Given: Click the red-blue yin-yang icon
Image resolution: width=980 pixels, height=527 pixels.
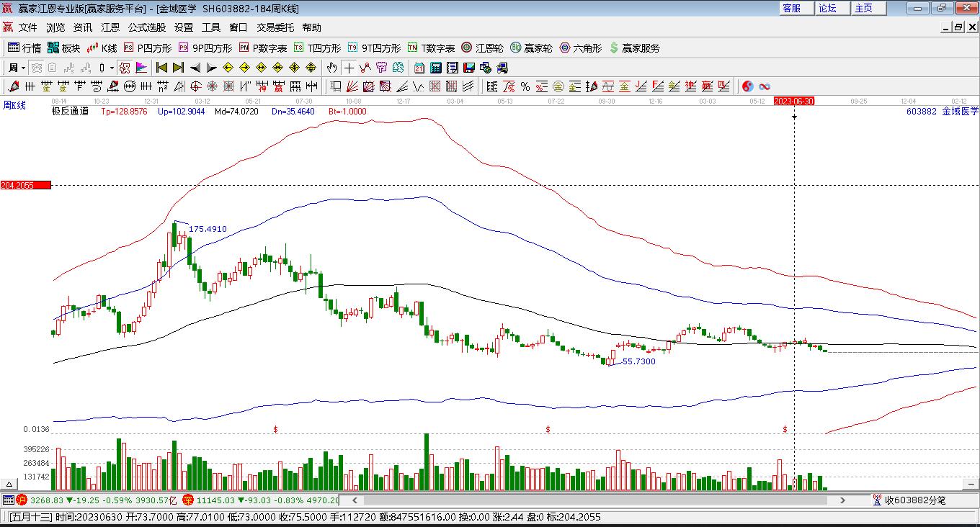Looking at the screenshot, I should tap(748, 86).
